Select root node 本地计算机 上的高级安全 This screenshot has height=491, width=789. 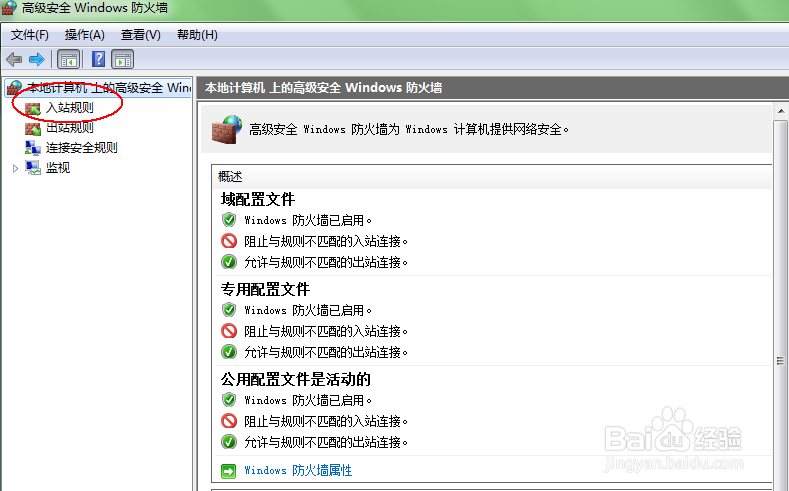pos(109,88)
